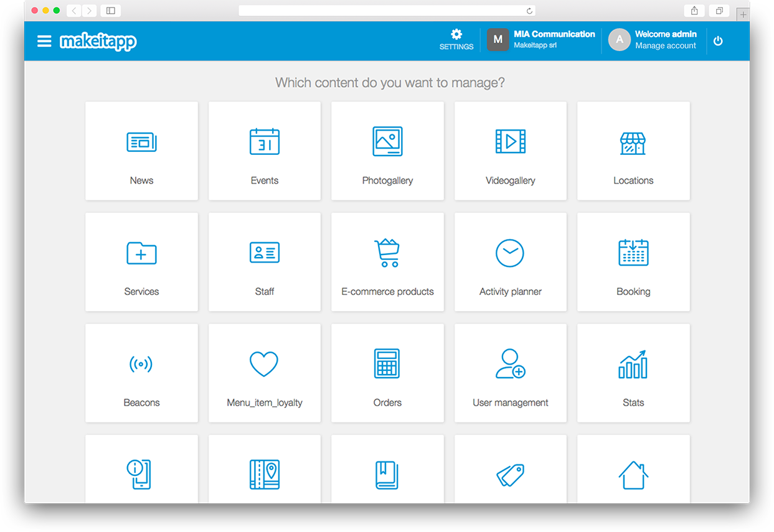This screenshot has height=532, width=774.
Task: Open the E-commerce shopping cart icon
Action: point(387,253)
